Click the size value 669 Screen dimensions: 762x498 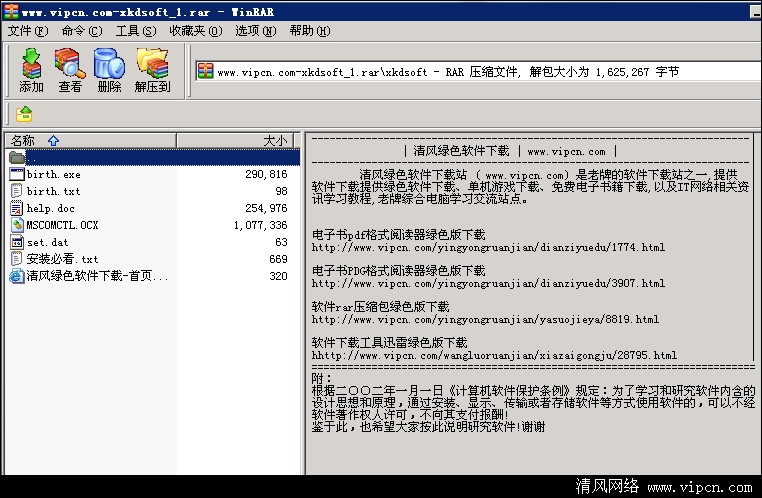coord(278,259)
